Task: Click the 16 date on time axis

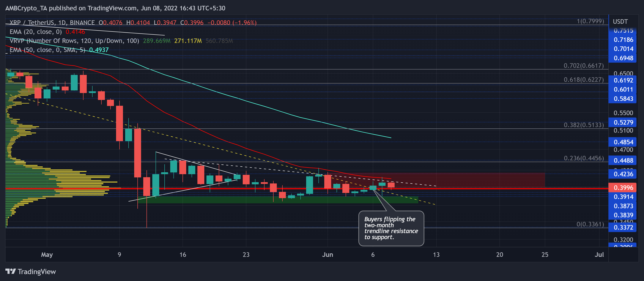Action: (x=183, y=255)
